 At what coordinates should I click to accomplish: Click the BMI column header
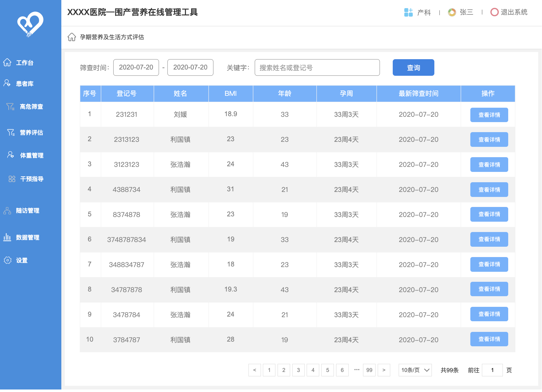coord(231,94)
